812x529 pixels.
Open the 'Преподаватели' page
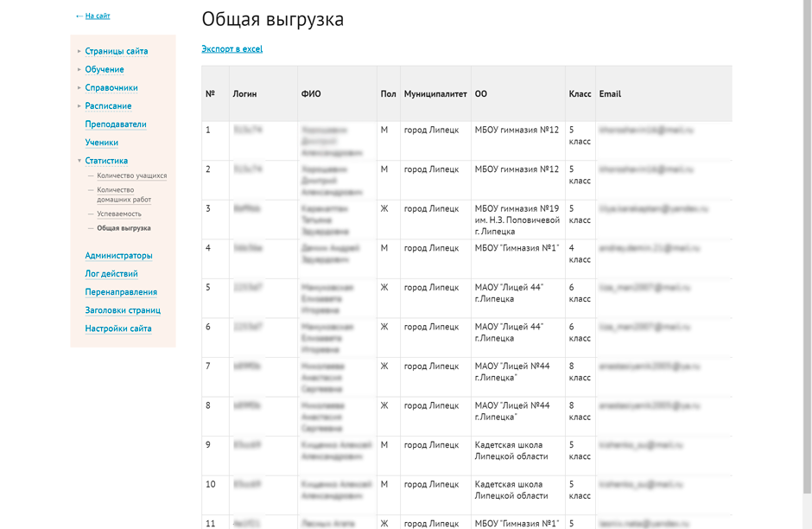(116, 124)
